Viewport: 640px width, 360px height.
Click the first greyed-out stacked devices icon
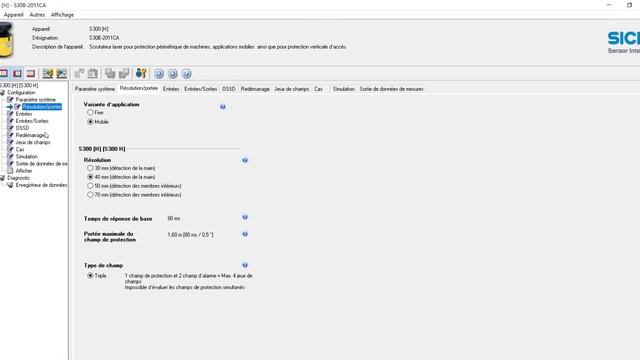pos(110,73)
